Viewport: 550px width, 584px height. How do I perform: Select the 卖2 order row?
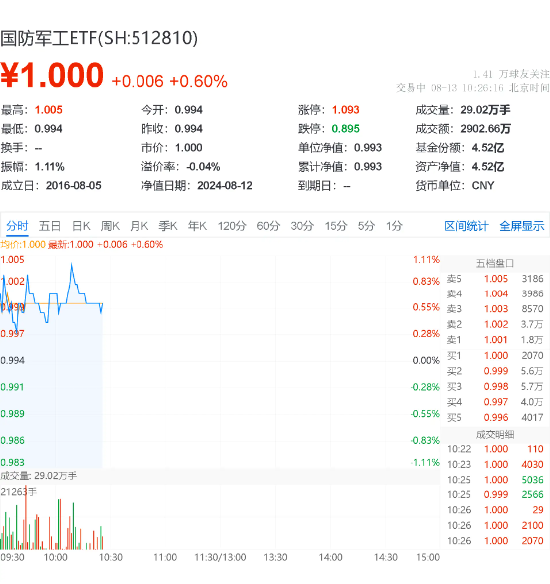(495, 324)
